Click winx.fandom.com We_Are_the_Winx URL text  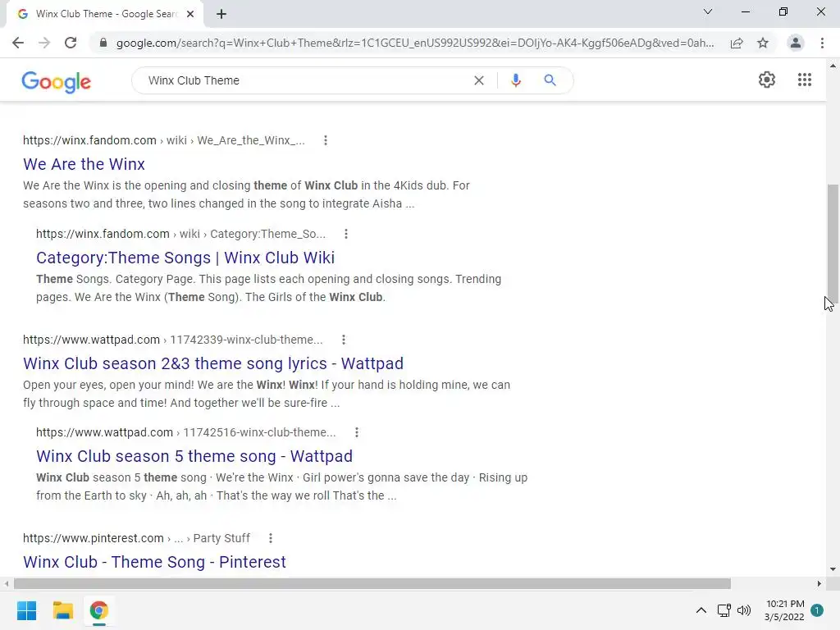[164, 140]
